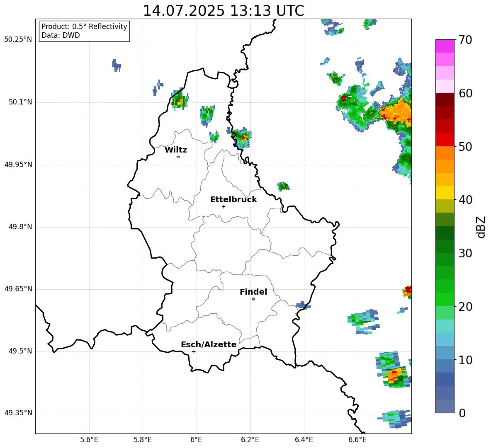Click the Wiltz station label

(x=176, y=150)
